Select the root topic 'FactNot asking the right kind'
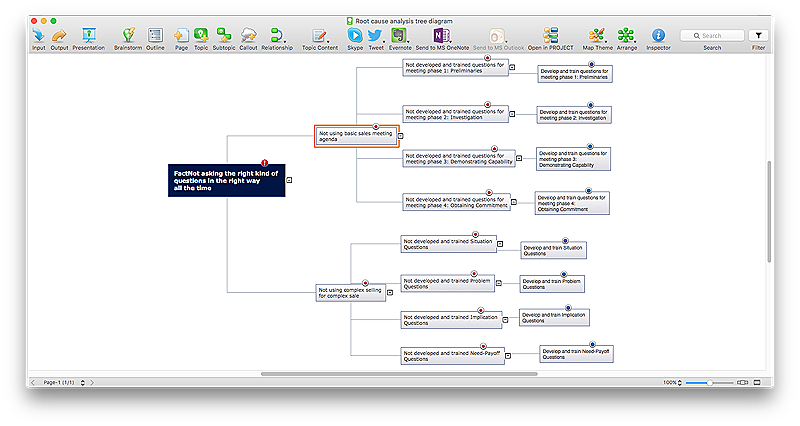This screenshot has height=426, width=800. pos(227,181)
